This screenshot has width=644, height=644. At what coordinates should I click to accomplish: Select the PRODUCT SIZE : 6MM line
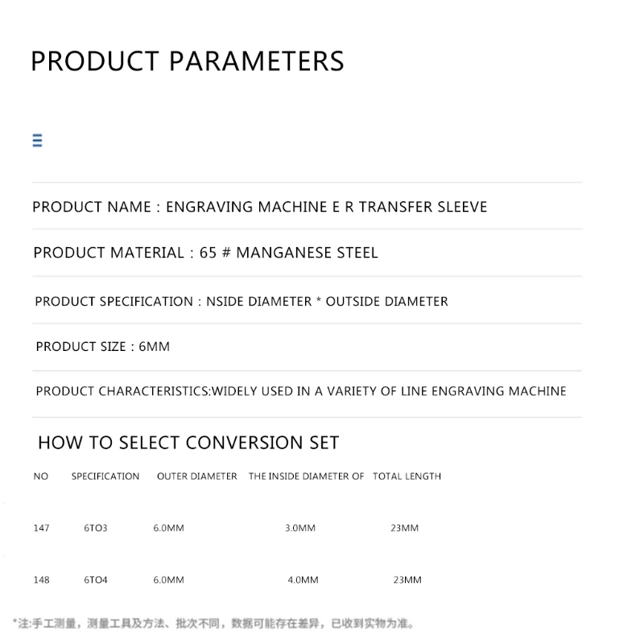click(x=102, y=346)
